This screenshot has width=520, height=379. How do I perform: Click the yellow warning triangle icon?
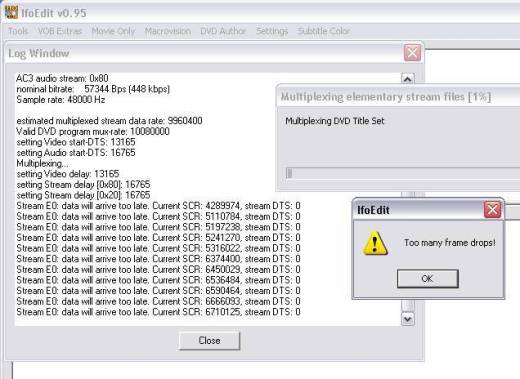click(375, 243)
